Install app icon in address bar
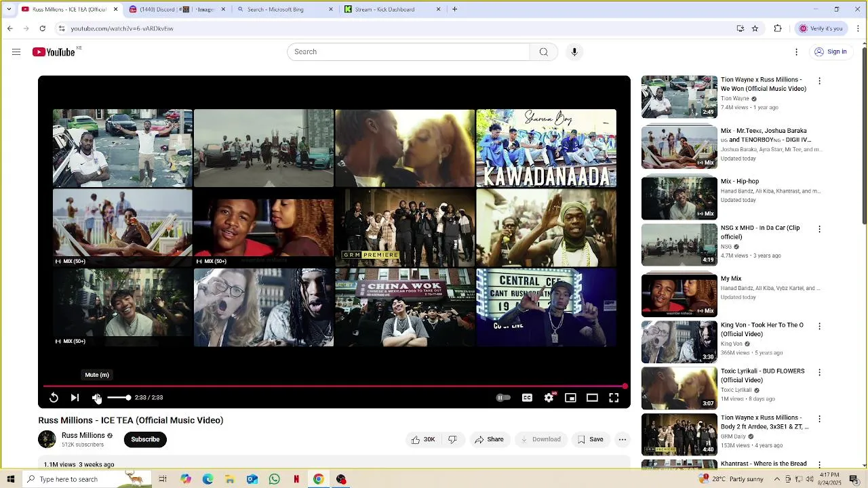The width and height of the screenshot is (868, 488). (x=741, y=28)
